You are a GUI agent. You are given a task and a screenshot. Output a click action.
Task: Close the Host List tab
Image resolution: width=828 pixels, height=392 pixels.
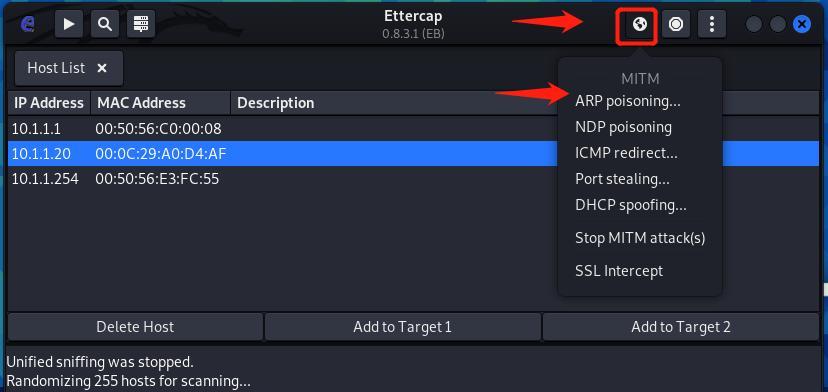pos(102,68)
